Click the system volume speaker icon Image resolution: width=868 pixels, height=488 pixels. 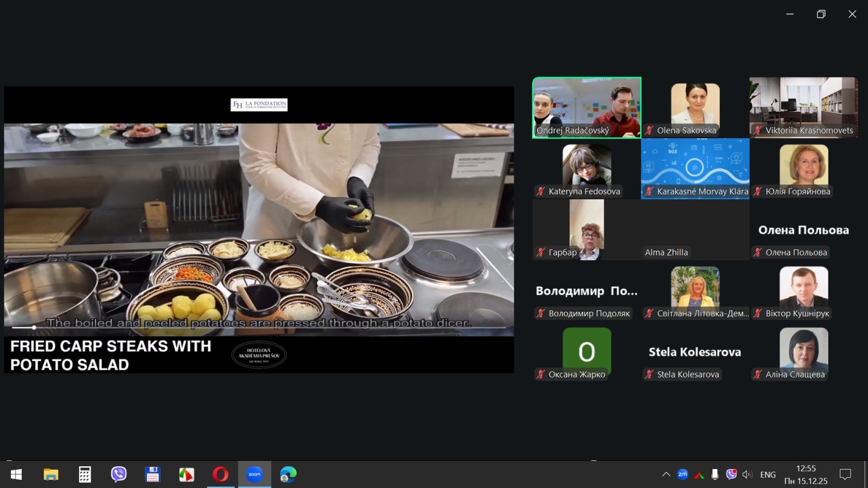pos(747,474)
